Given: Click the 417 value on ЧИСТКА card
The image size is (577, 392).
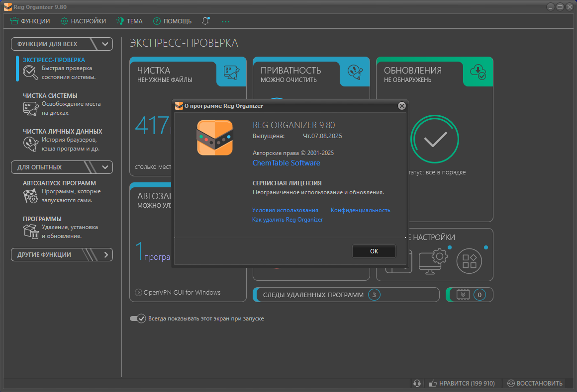Looking at the screenshot, I should [x=152, y=126].
